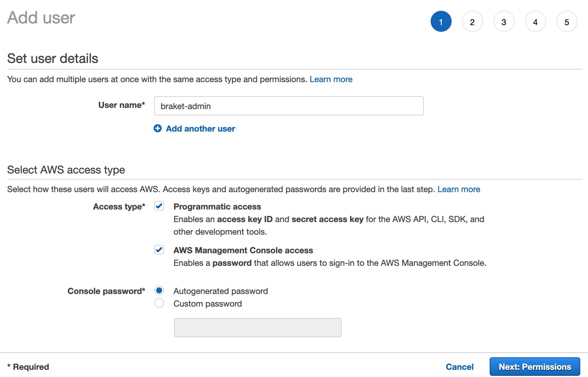Select the User name input field
The width and height of the screenshot is (588, 377).
(288, 105)
